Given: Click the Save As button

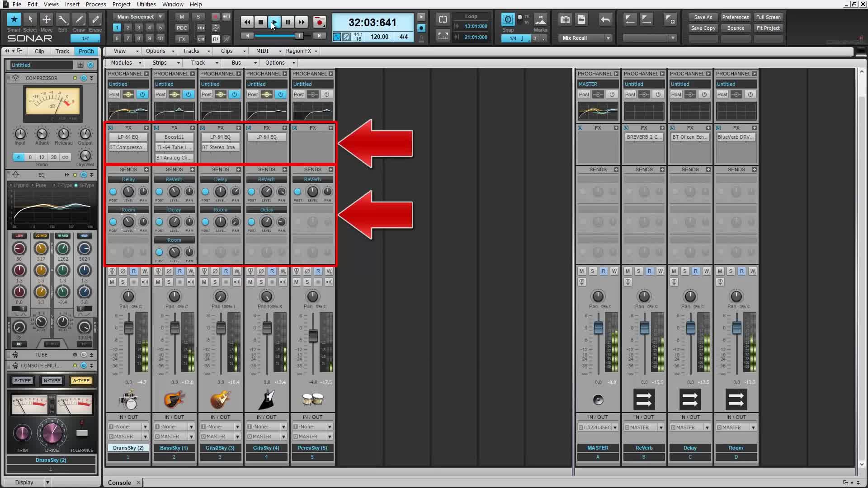Looking at the screenshot, I should pyautogui.click(x=703, y=17).
